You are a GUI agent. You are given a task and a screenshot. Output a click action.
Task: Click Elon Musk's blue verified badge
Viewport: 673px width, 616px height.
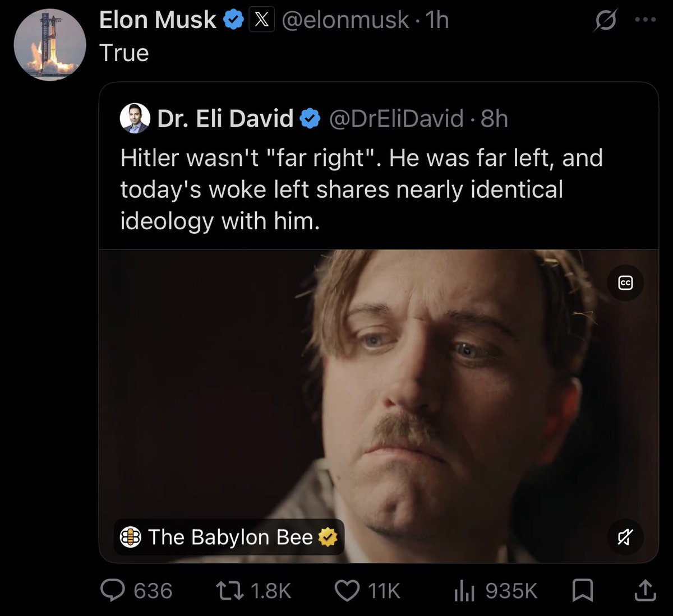point(233,20)
